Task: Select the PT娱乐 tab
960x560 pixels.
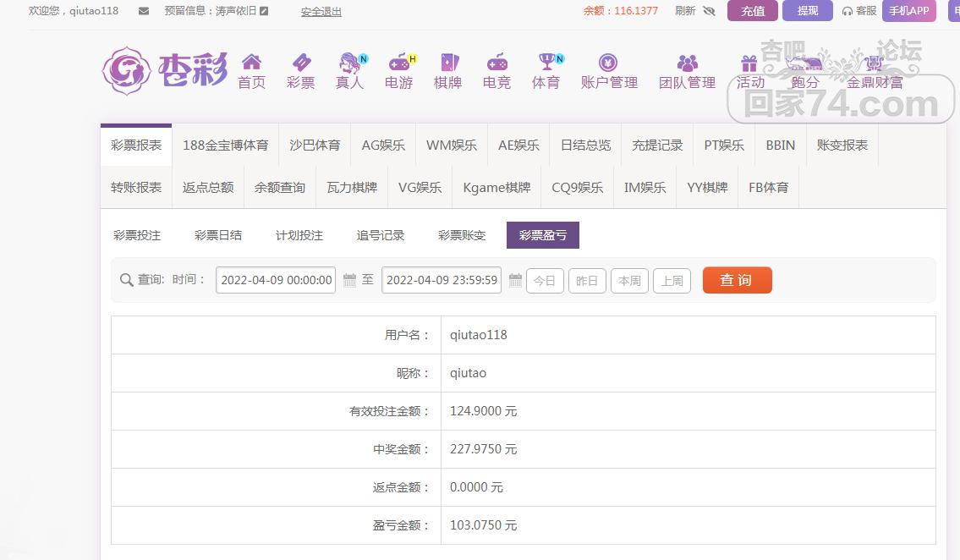Action: coord(724,145)
